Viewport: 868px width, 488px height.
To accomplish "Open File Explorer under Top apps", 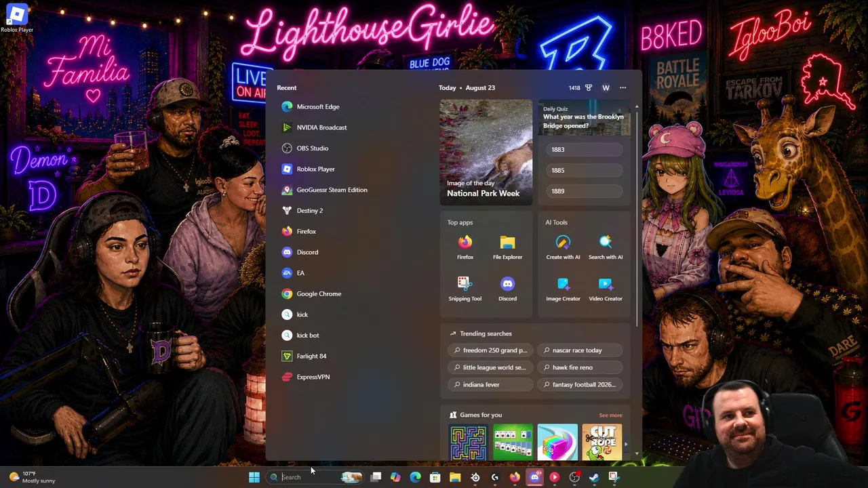I will coord(507,247).
